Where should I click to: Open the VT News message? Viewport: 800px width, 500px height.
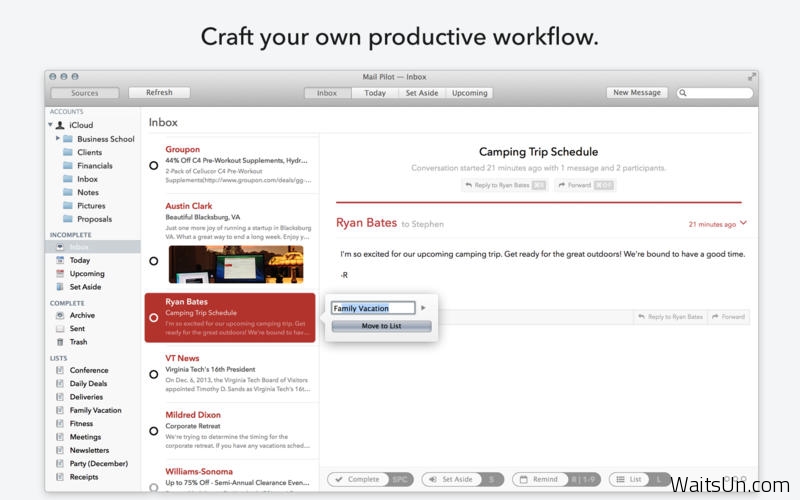coord(232,374)
